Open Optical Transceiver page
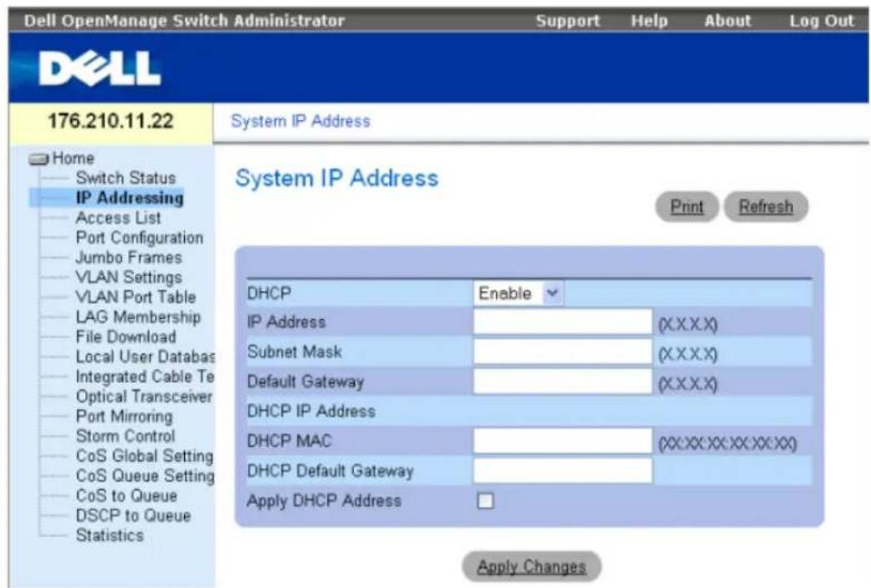Image resolution: width=871 pixels, height=588 pixels. click(144, 396)
